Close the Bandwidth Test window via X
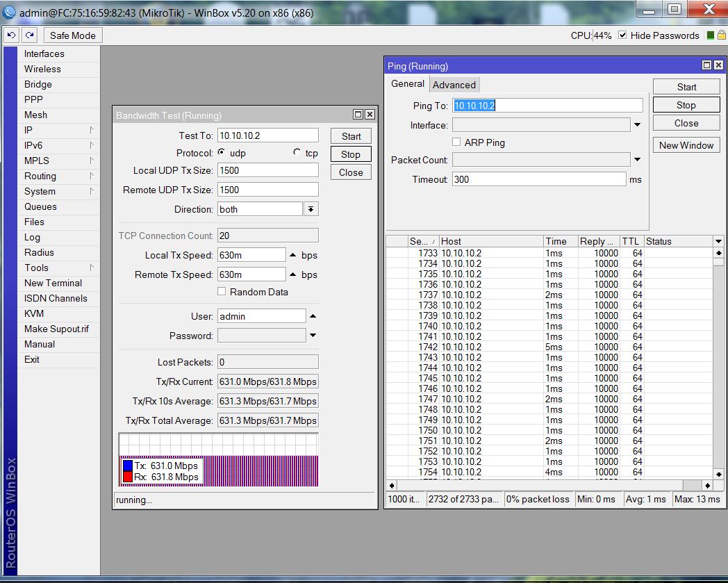This screenshot has height=583, width=728. [x=370, y=114]
